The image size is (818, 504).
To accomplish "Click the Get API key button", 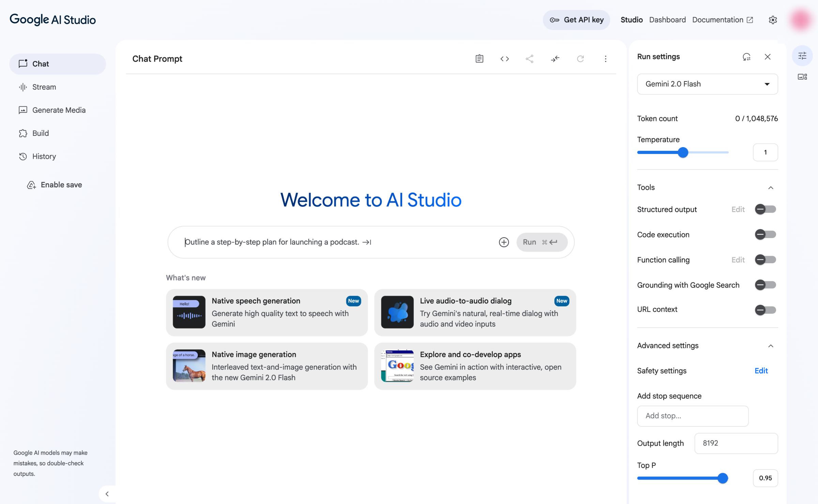I will coord(576,20).
